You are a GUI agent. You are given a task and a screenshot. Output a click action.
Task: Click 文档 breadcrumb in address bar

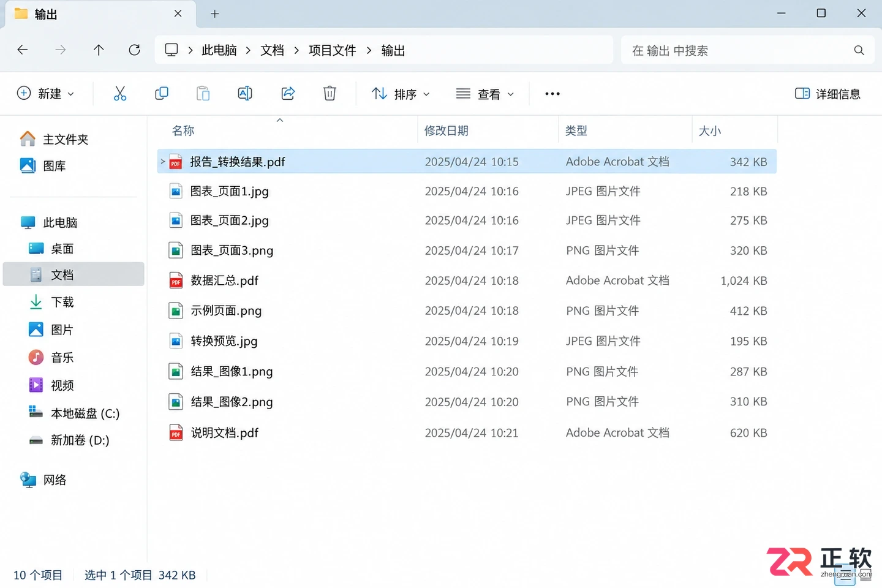click(273, 50)
